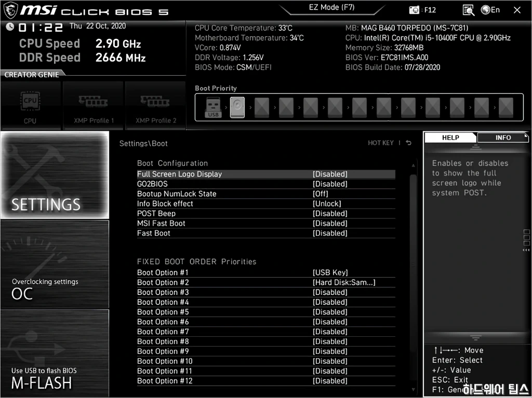Image resolution: width=532 pixels, height=398 pixels.
Task: Switch to the INFO tab
Action: coord(503,138)
